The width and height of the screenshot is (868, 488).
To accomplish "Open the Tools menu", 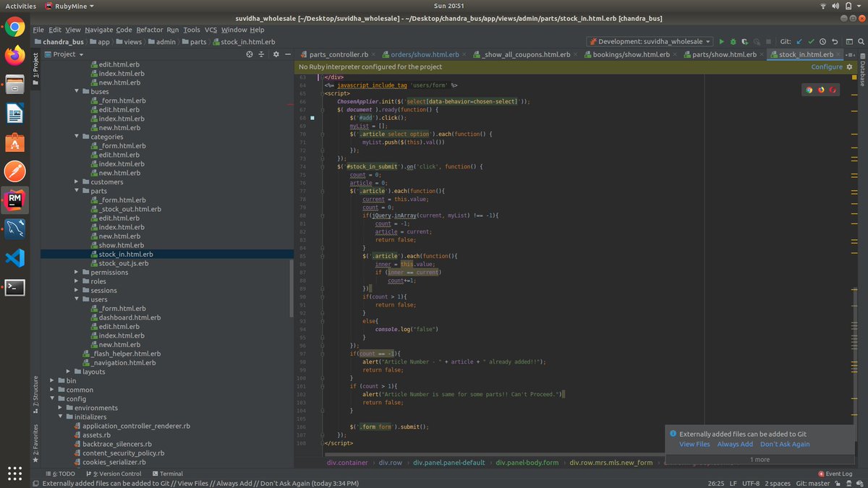I will (x=192, y=30).
